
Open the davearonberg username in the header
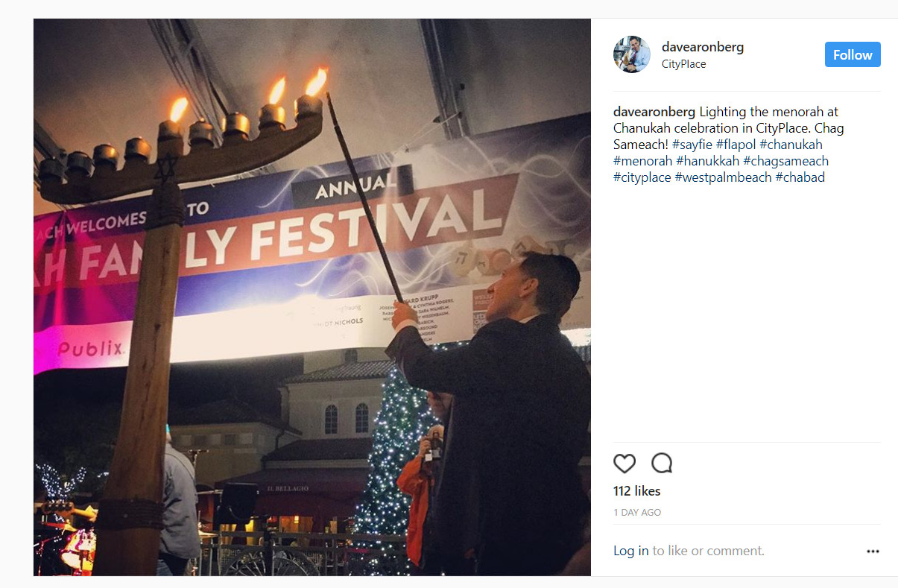click(703, 47)
